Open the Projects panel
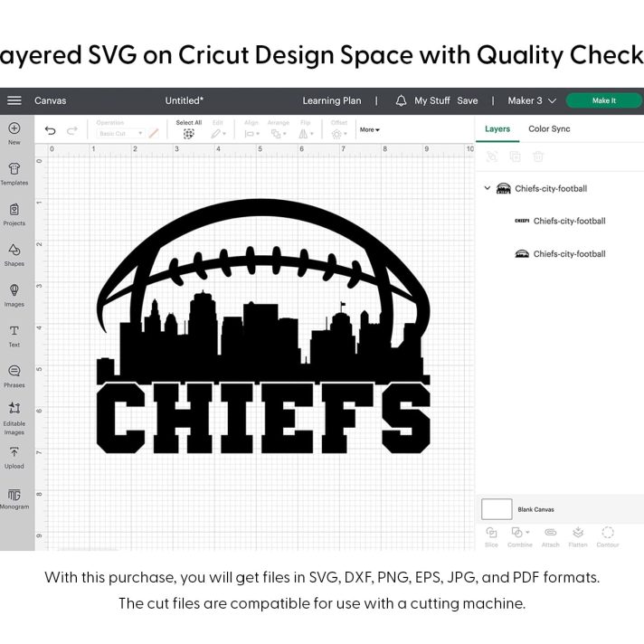 click(x=14, y=214)
